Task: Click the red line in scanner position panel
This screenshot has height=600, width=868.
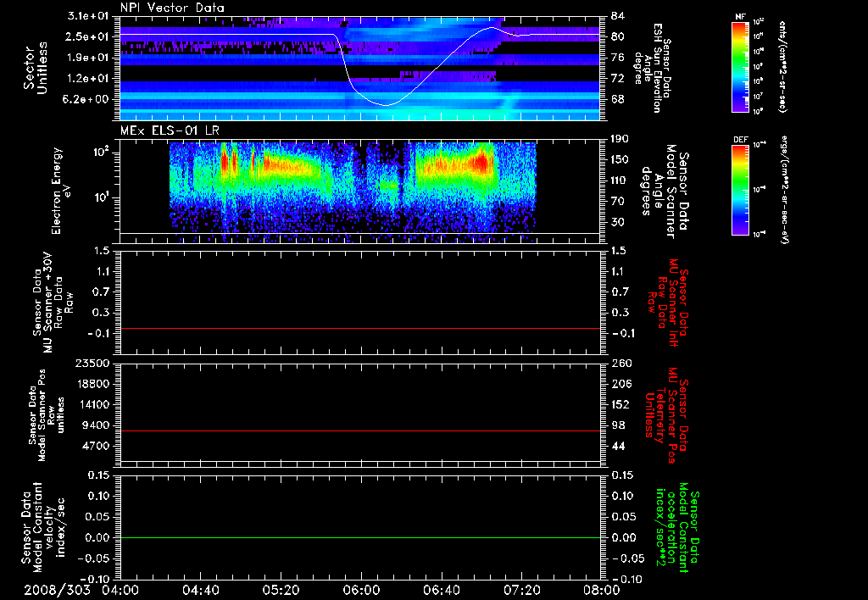Action: [x=360, y=431]
